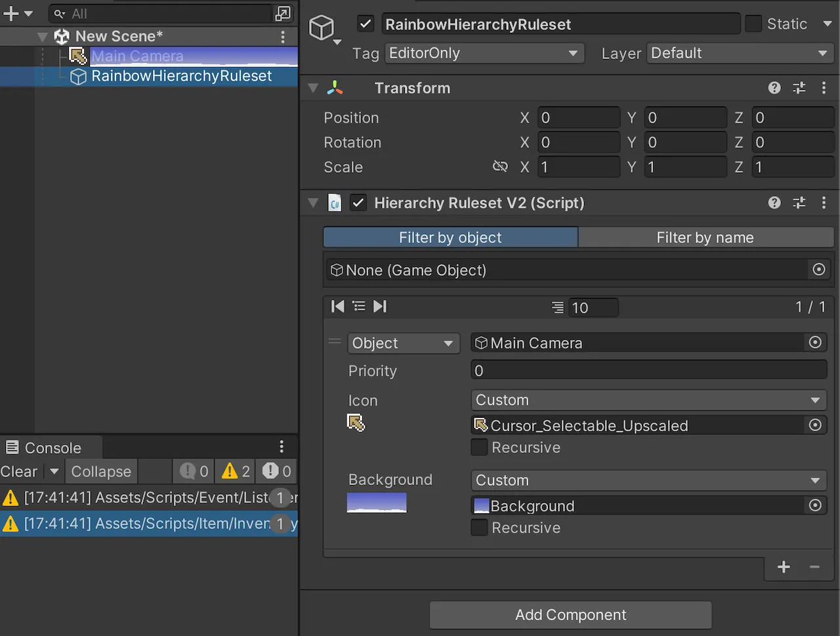Open Transform presets slider icon
The image size is (840, 636).
point(799,88)
